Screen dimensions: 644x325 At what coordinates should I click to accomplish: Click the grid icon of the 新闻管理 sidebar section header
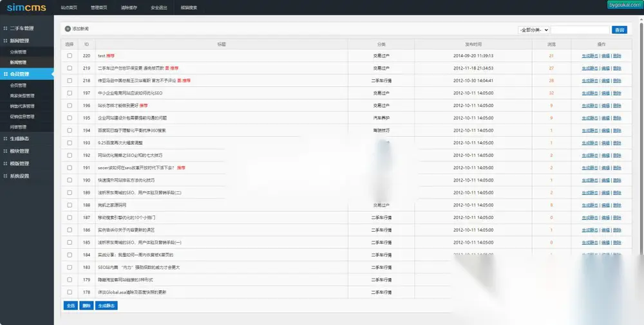[5, 41]
